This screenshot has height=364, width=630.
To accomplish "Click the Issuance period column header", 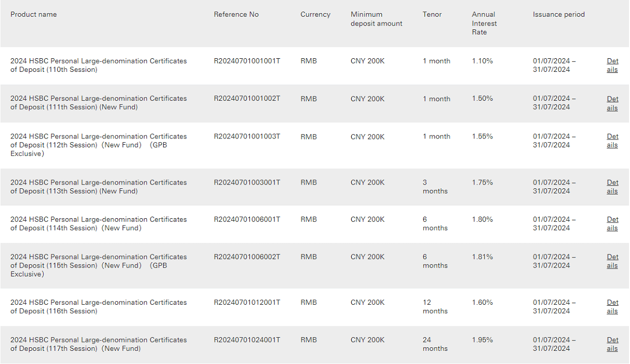I will pos(558,14).
